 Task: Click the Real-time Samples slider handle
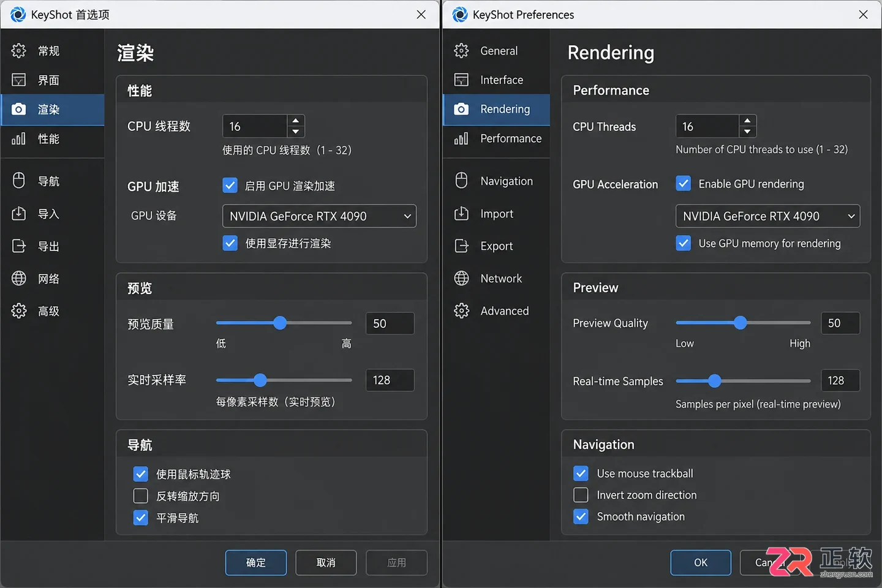pyautogui.click(x=714, y=381)
